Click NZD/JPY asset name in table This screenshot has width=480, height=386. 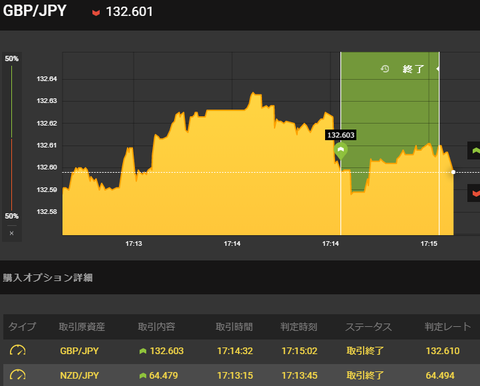[79, 376]
